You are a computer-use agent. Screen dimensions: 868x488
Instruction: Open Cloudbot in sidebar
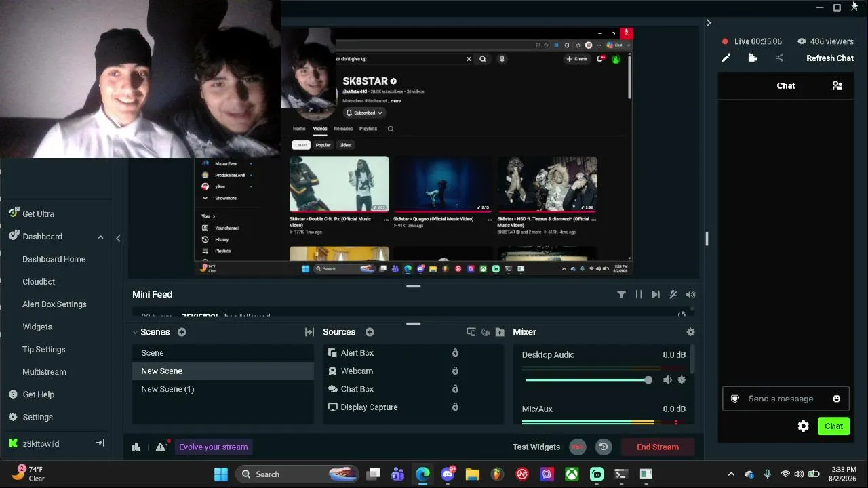[39, 281]
